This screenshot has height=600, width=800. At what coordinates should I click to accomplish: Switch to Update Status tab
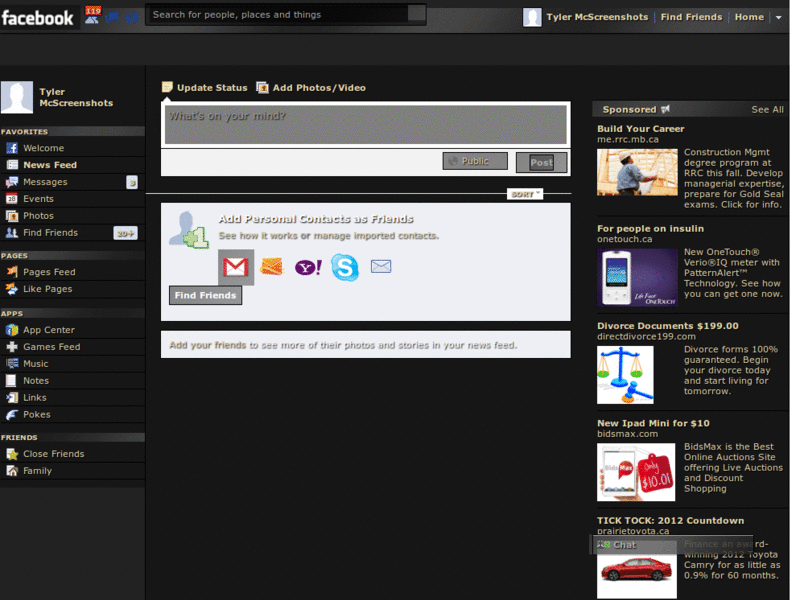coord(205,88)
